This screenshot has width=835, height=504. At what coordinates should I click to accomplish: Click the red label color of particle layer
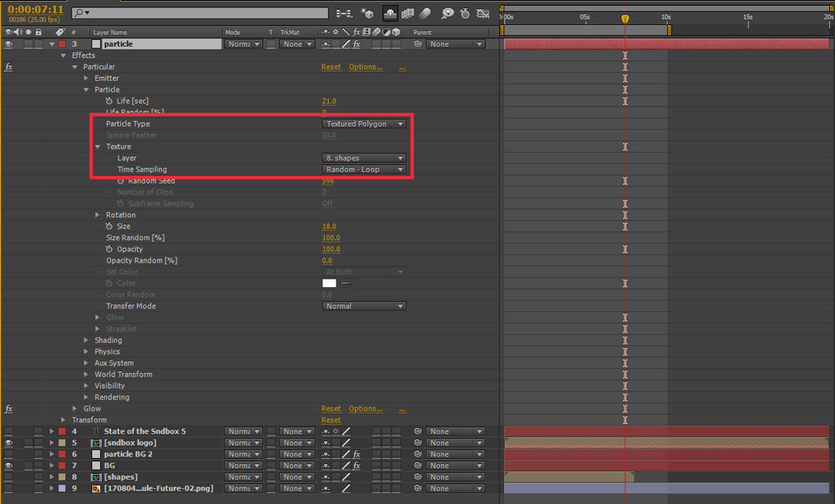[x=63, y=44]
